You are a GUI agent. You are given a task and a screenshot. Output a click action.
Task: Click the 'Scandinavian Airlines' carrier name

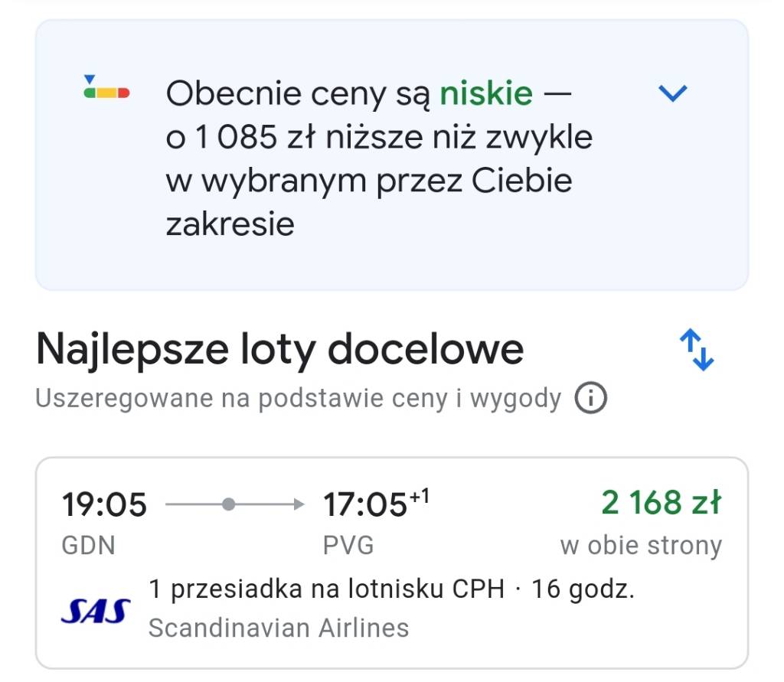click(279, 628)
